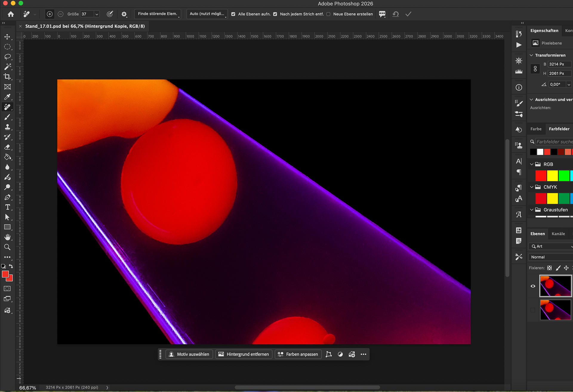Image resolution: width=573 pixels, height=392 pixels.
Task: Click the 'Hintergrund entfernen' button
Action: point(244,354)
